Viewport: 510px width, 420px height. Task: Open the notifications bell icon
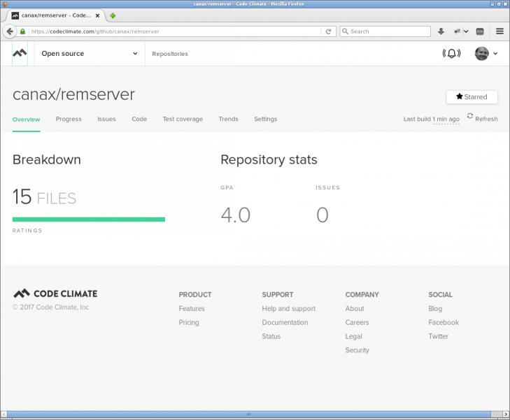click(451, 53)
